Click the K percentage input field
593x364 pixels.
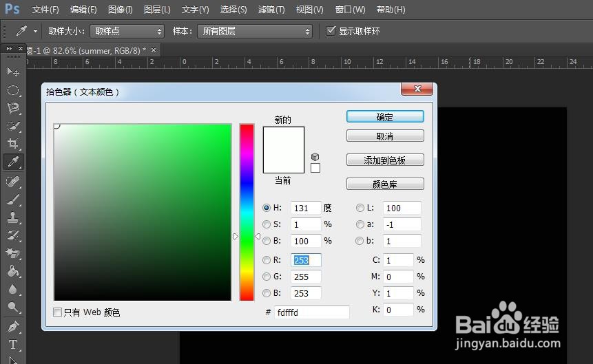click(x=398, y=310)
